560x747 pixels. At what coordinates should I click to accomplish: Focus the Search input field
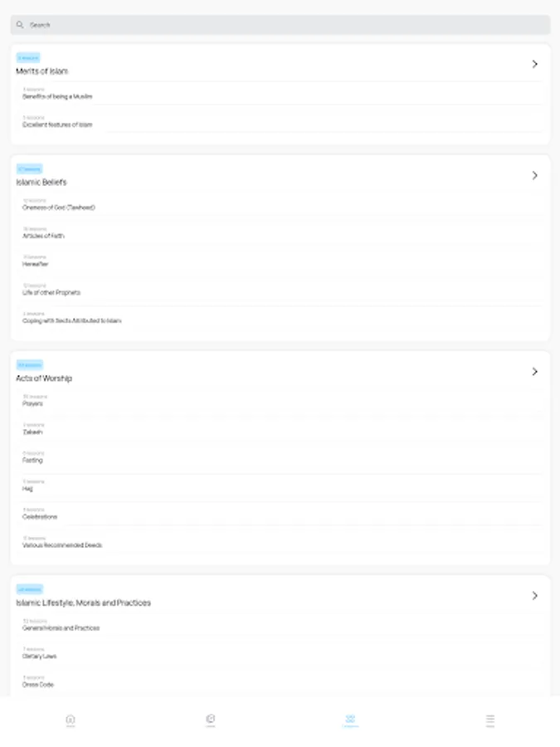point(282,25)
